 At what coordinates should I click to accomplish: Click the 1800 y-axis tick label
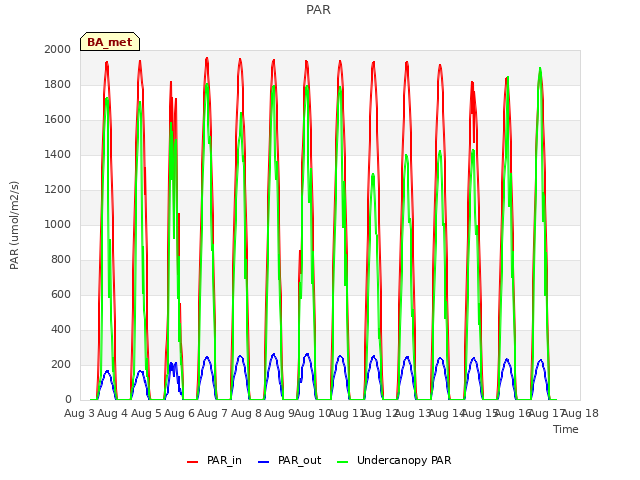click(58, 84)
